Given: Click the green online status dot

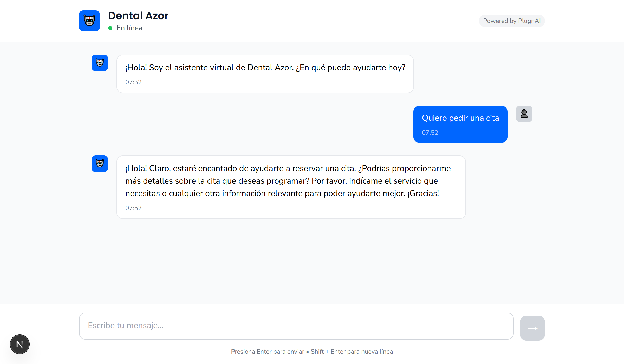Looking at the screenshot, I should coord(111,28).
